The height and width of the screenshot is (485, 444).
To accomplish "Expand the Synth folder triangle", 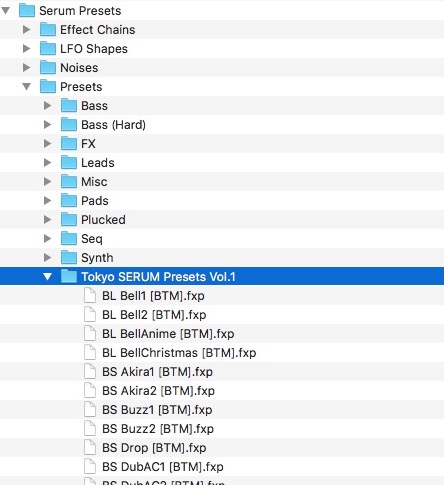I will pos(48,258).
